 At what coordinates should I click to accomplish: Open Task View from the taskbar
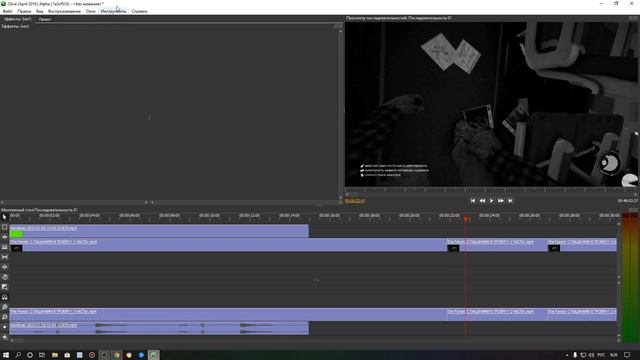click(x=42, y=355)
